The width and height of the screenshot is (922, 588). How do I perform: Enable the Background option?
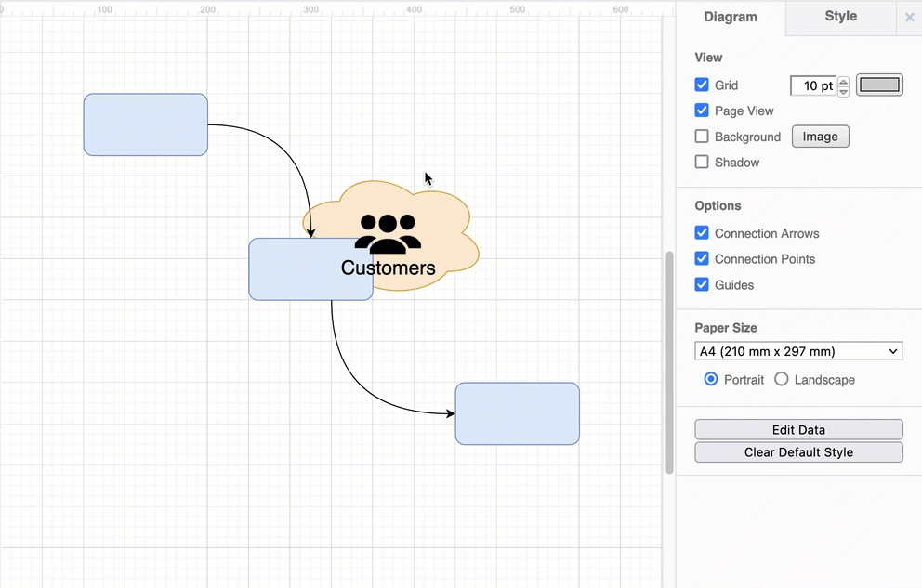pos(702,136)
